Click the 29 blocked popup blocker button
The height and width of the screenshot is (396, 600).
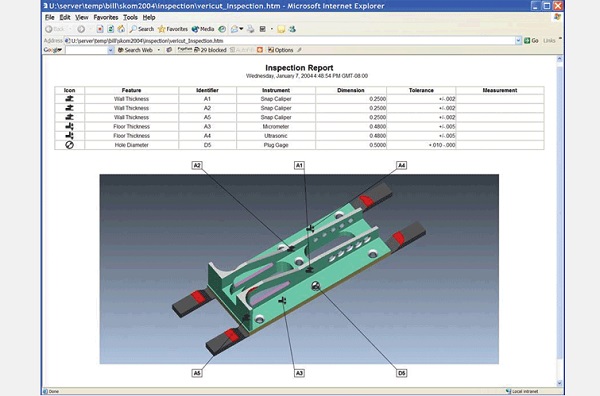click(210, 50)
